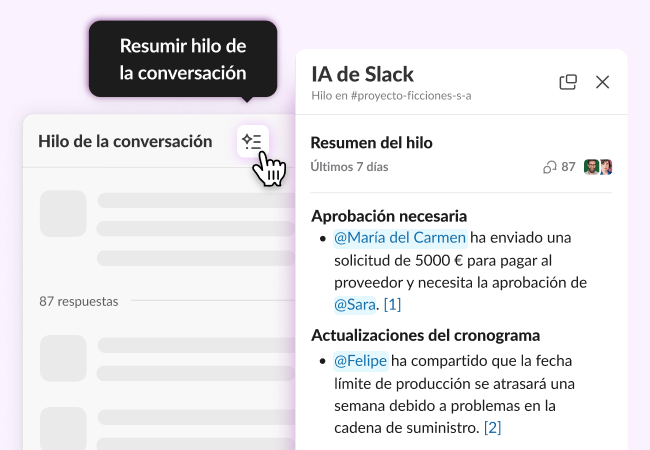Click the '87 respuestas' divider label

point(78,300)
